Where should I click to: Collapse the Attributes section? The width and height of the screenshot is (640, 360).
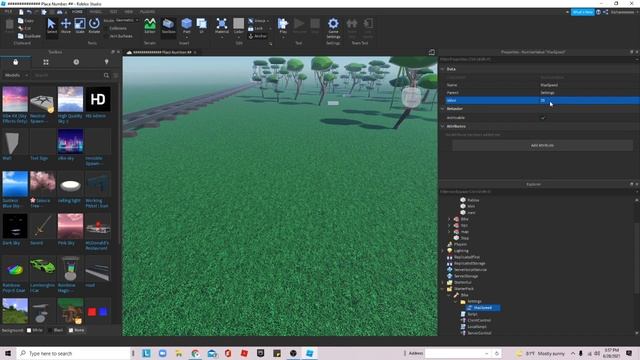click(442, 126)
